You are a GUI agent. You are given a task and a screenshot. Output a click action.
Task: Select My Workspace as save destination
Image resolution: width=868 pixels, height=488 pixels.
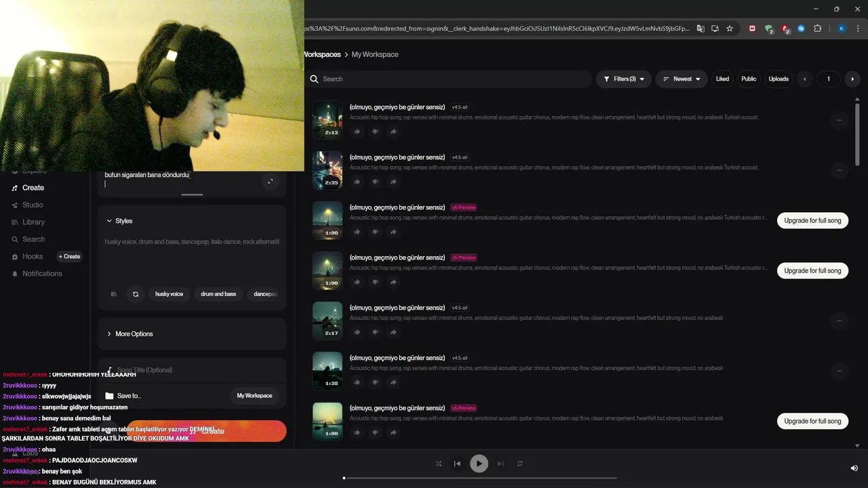point(254,396)
